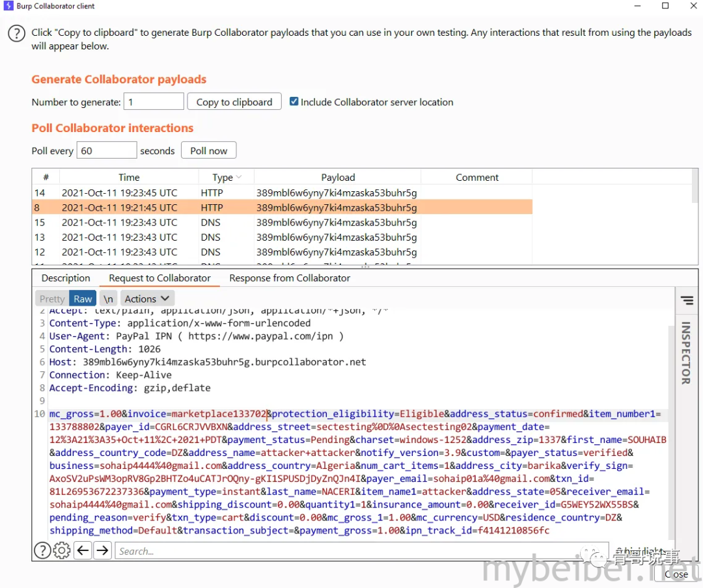This screenshot has width=703, height=588.
Task: Select DNS interaction row number 13
Action: coord(282,237)
